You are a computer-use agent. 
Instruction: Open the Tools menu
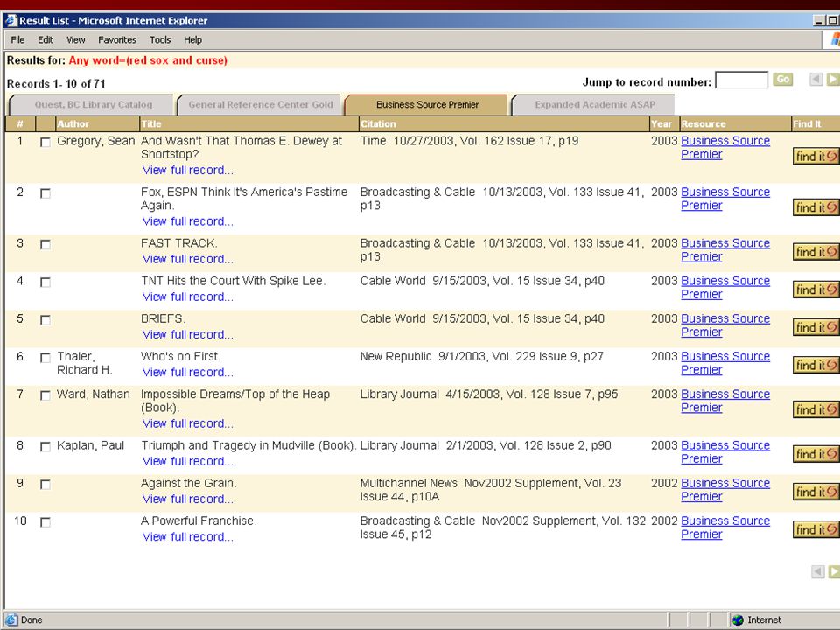tap(160, 39)
